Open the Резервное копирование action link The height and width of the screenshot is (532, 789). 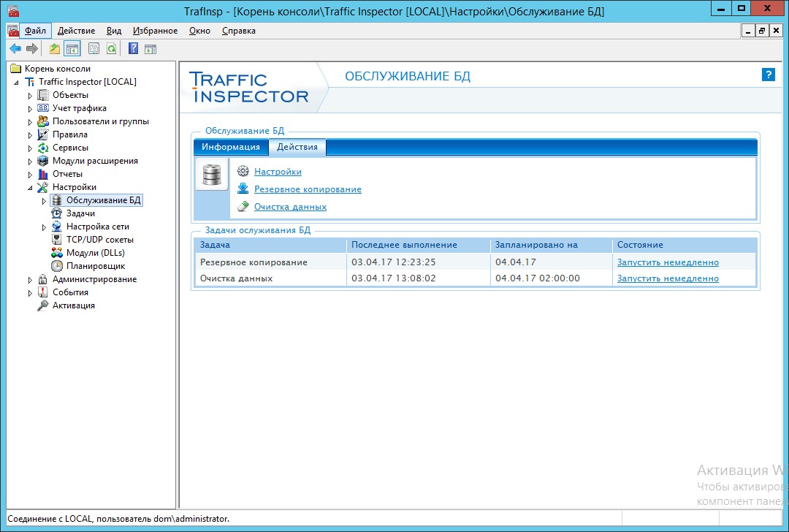308,189
